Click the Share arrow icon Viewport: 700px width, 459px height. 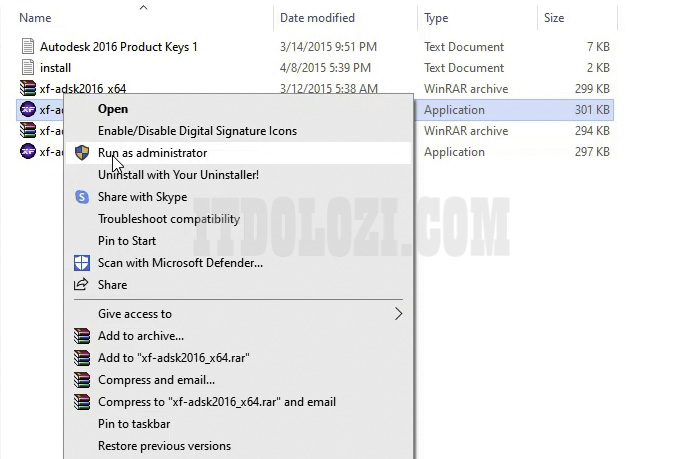pos(82,285)
